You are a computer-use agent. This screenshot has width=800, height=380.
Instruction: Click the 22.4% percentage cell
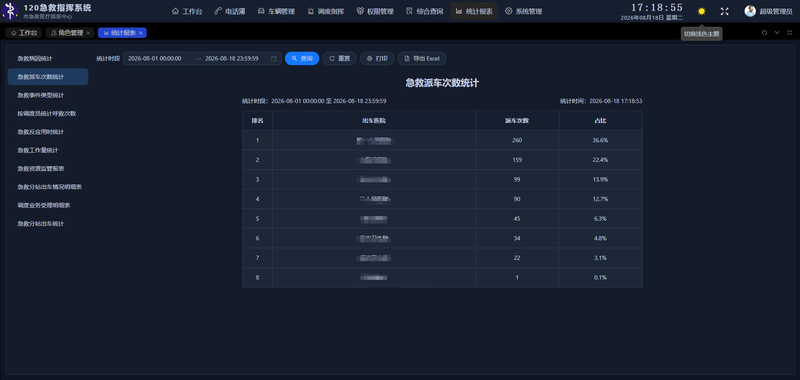pos(601,160)
